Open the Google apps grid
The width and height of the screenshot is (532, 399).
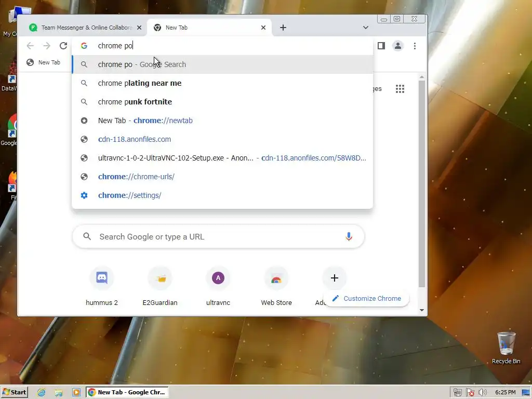pos(400,89)
